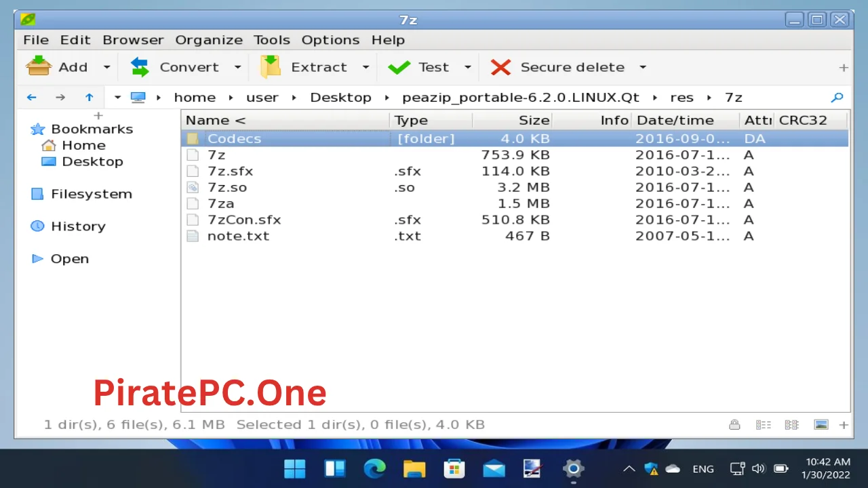Open the Secure delete dropdown arrow
This screenshot has width=868, height=488.
pos(643,67)
